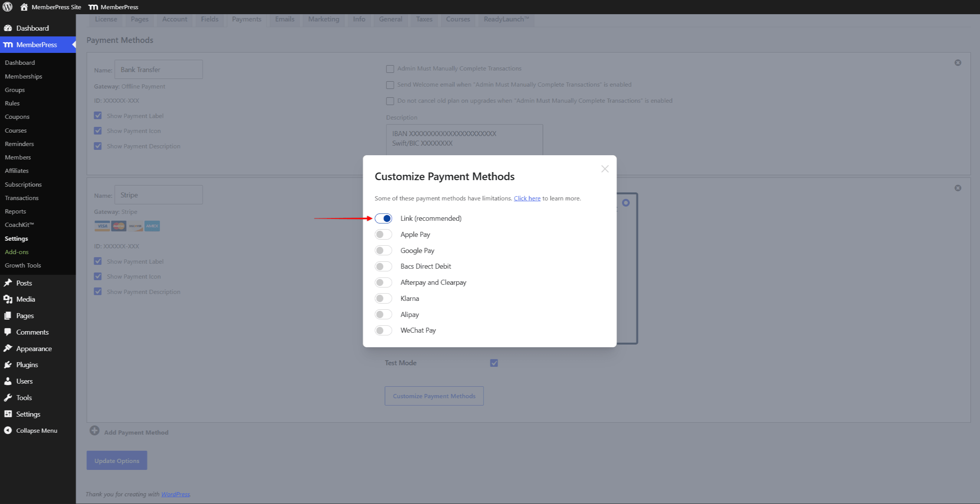Open Tools wrench icon
This screenshot has width=980, height=504.
click(8, 397)
